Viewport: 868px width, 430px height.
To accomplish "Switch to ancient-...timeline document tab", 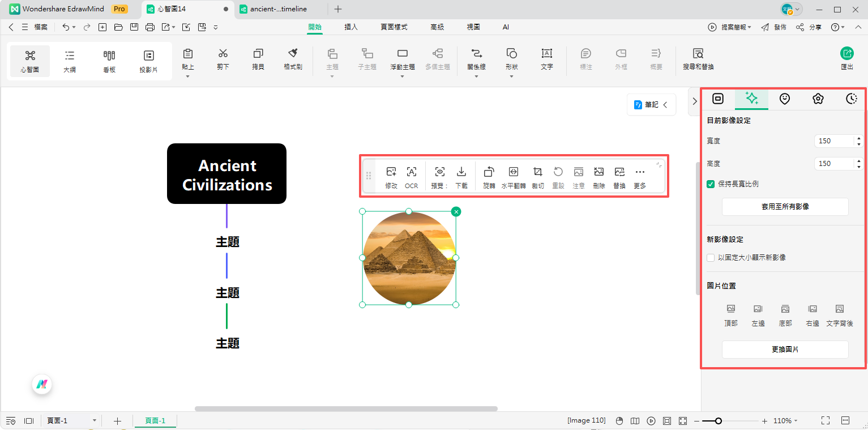I will (x=278, y=9).
